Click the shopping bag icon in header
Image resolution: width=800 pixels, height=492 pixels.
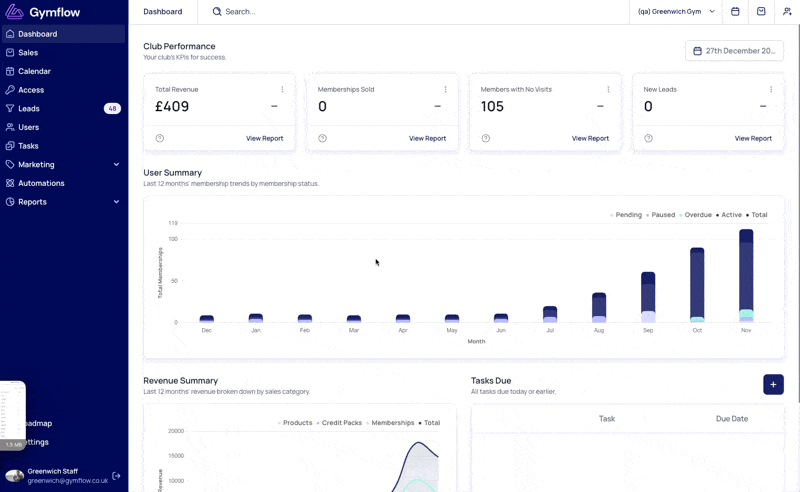tap(761, 11)
